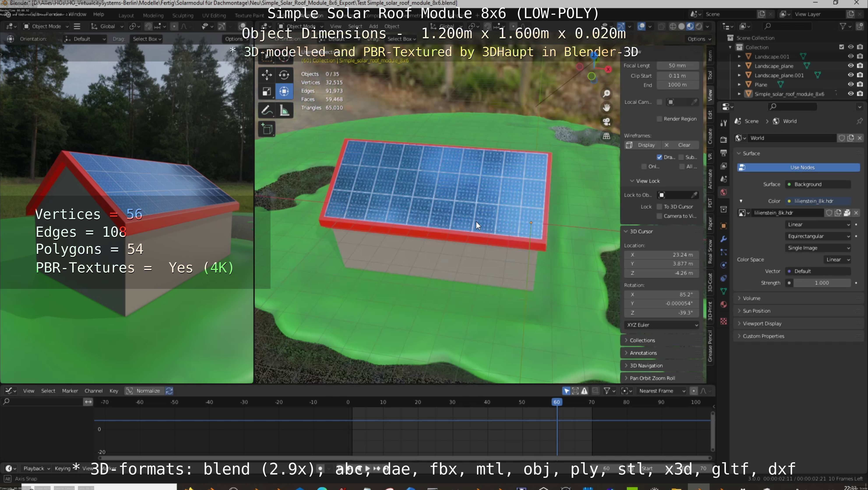
Task: Adjust the Focal Length 50 mm field
Action: coord(677,66)
